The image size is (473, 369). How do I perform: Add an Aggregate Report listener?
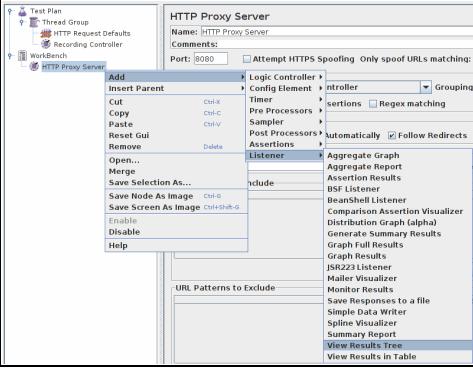(x=398, y=167)
